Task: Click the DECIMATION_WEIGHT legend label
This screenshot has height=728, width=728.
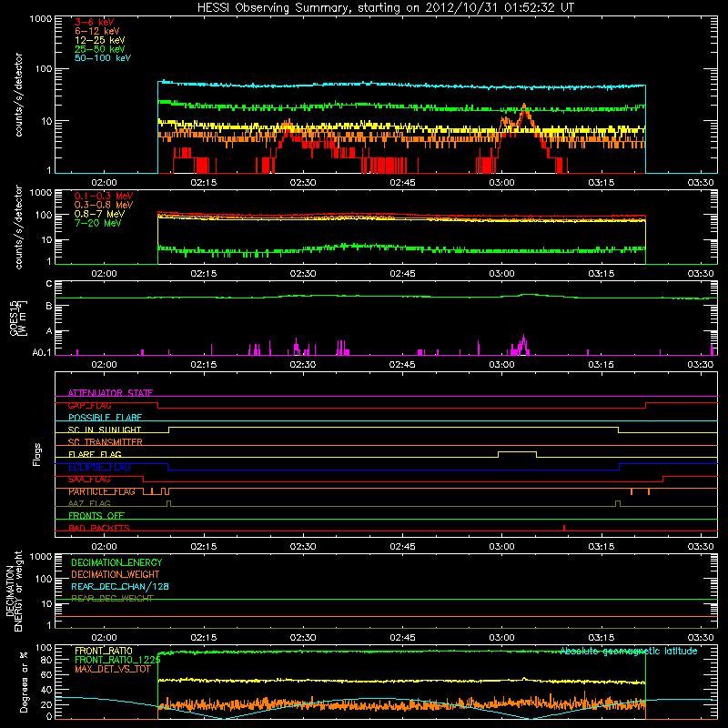Action: (x=116, y=574)
